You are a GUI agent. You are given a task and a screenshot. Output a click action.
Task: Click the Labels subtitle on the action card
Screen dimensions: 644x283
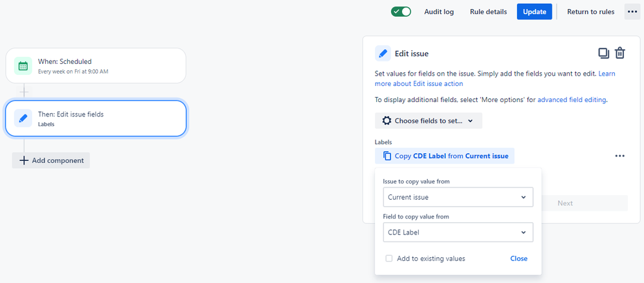tap(46, 124)
